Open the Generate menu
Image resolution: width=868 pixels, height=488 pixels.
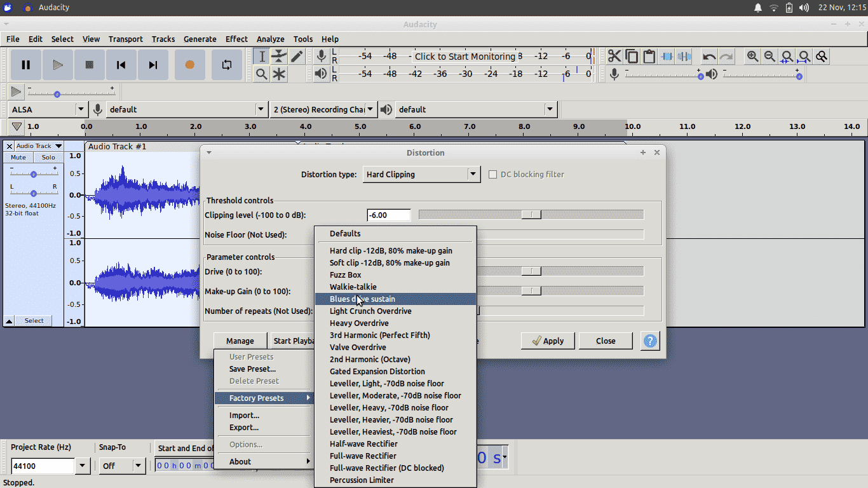point(200,39)
